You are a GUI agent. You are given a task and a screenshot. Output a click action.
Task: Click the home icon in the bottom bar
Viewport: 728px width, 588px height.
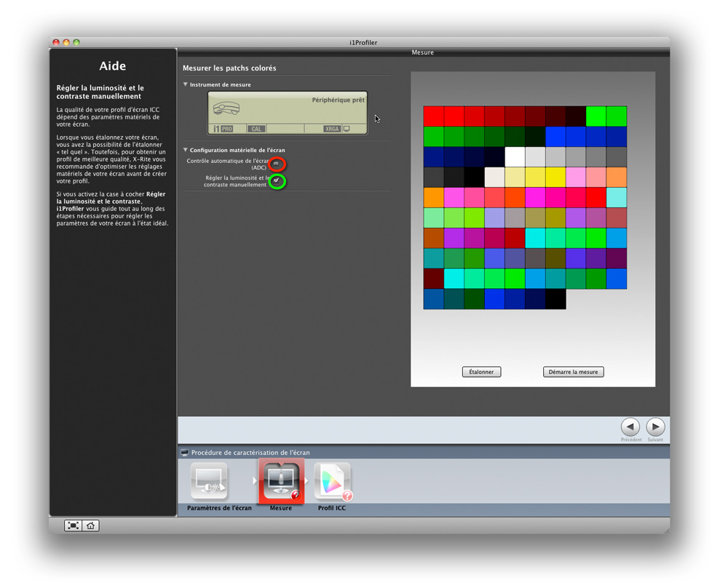[x=90, y=525]
